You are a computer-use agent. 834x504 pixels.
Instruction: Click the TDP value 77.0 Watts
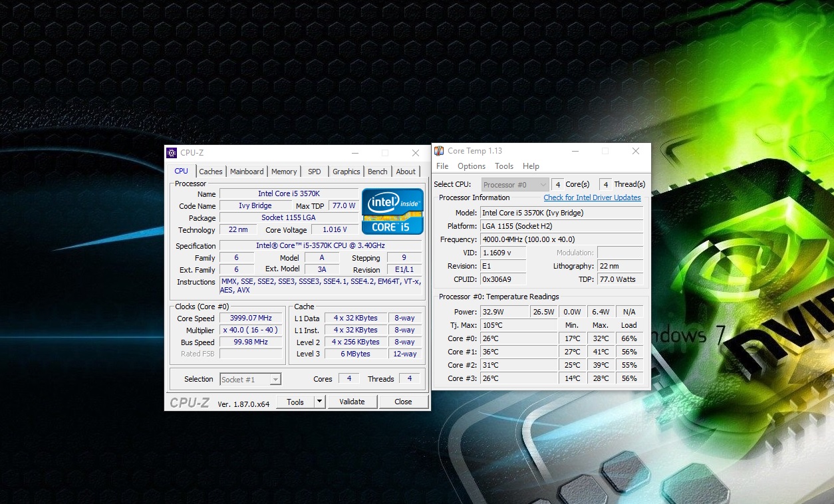pos(621,279)
